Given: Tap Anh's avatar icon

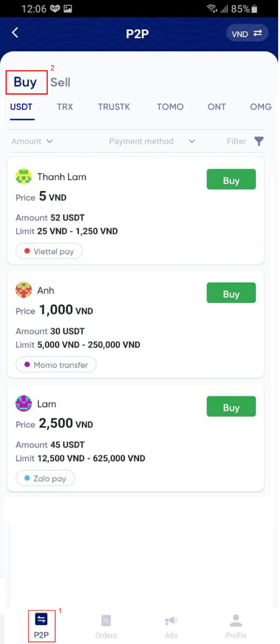Looking at the screenshot, I should (x=24, y=290).
